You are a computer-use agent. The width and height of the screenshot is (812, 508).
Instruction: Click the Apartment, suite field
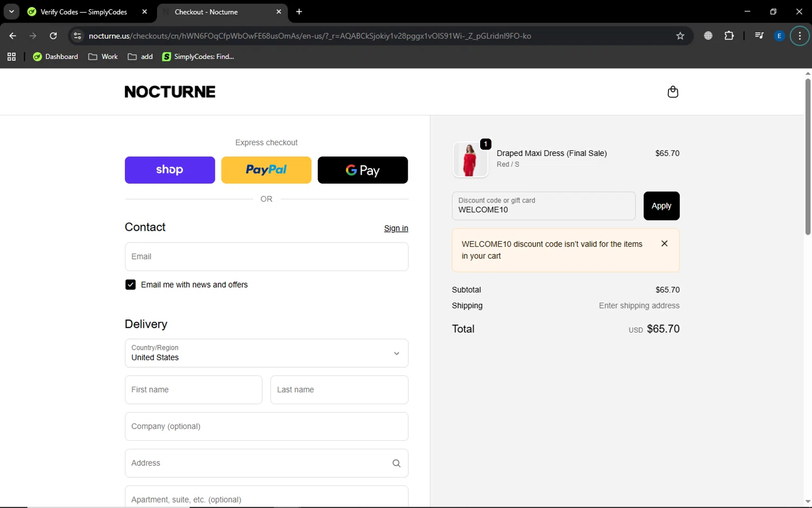(266, 497)
